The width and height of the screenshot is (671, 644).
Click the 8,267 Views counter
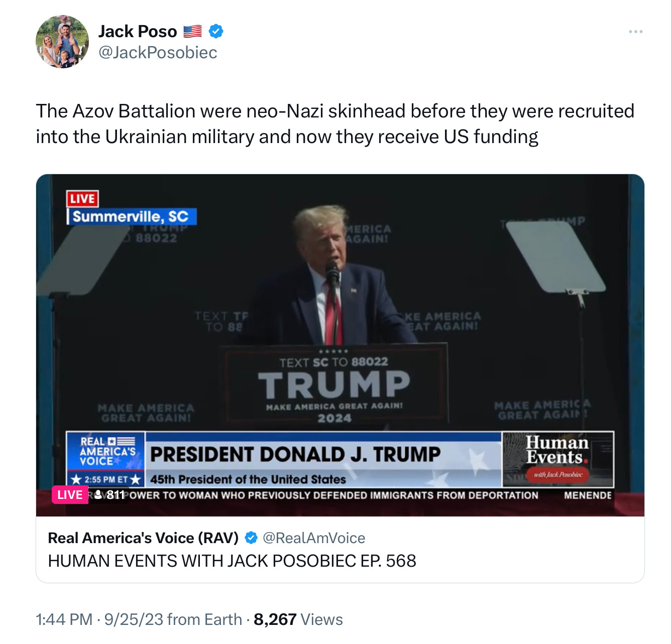pos(298,619)
